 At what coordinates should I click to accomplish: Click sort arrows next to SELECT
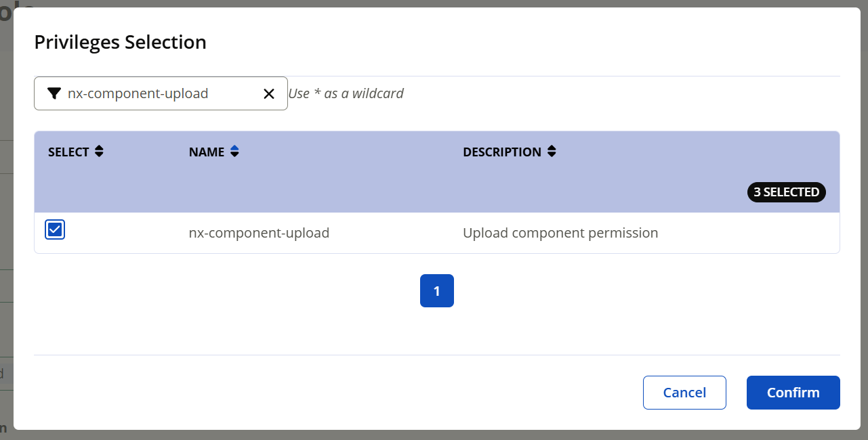tap(100, 152)
